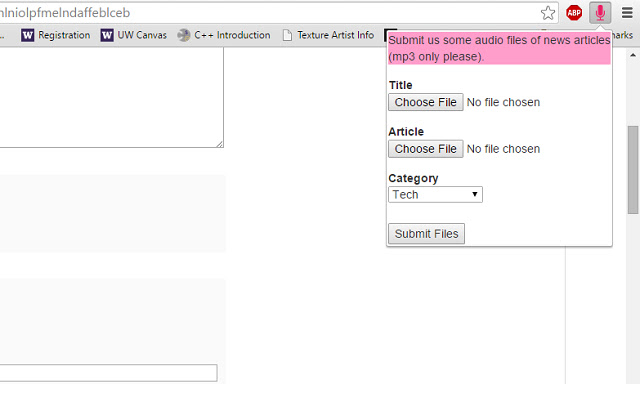Viewport: 640px width, 400px height.
Task: Click the page scrollbar thumb
Action: (633, 169)
